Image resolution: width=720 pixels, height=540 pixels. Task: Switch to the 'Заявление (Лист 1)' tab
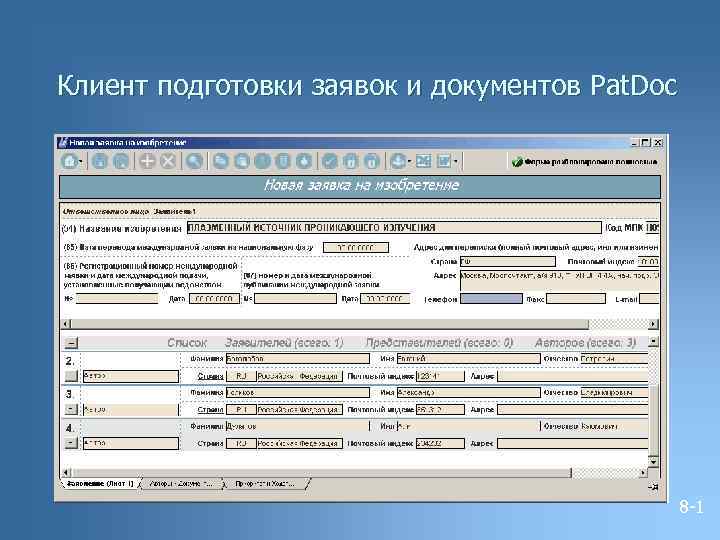[x=100, y=484]
